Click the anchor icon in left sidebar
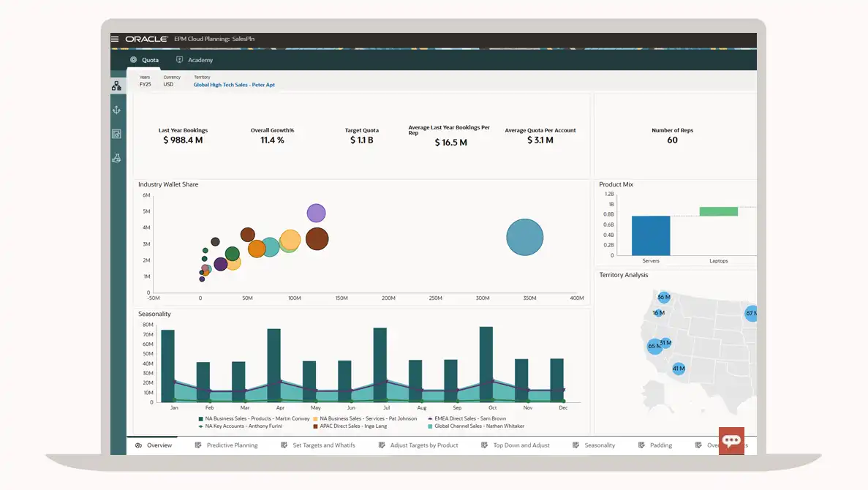Image resolution: width=868 pixels, height=490 pixels. (116, 110)
